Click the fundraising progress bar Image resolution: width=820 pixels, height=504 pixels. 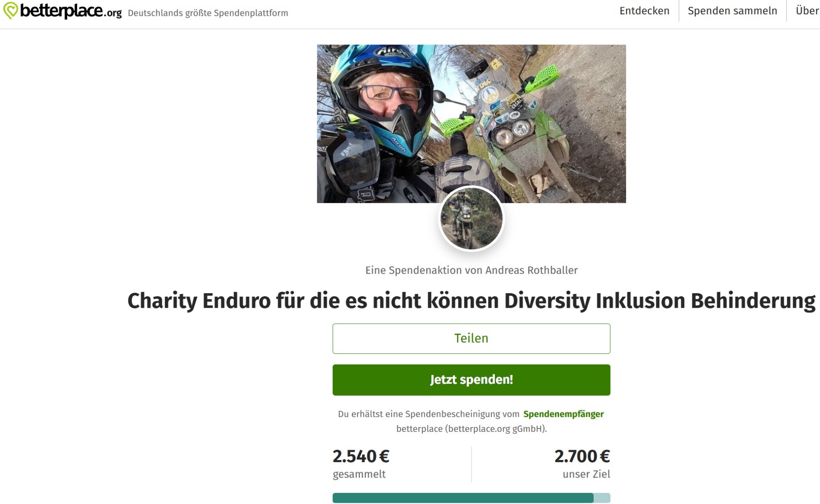coord(471,498)
